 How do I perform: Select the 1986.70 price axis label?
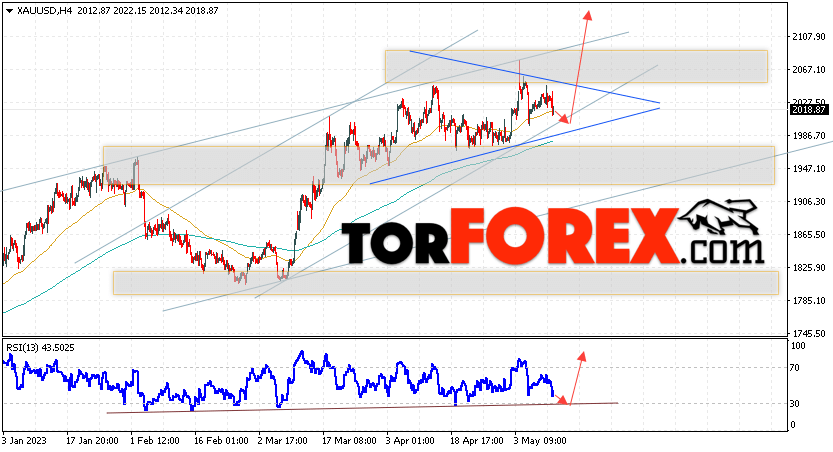(809, 136)
